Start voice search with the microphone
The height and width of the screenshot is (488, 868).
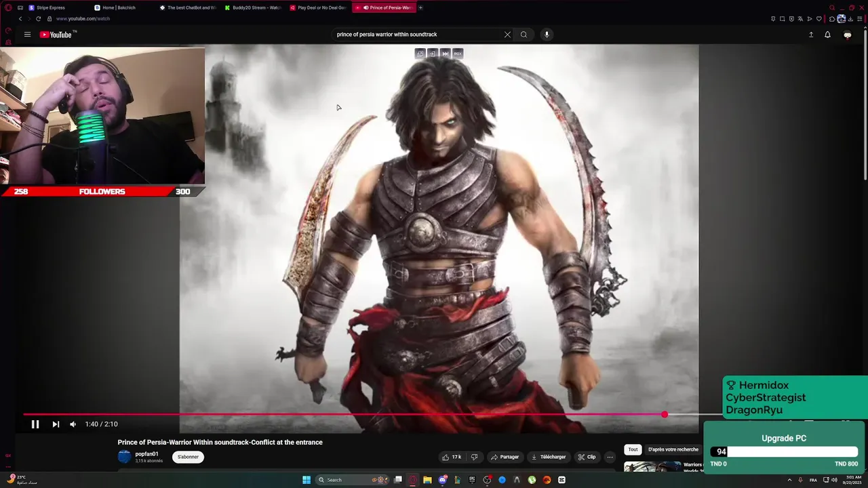click(x=547, y=35)
